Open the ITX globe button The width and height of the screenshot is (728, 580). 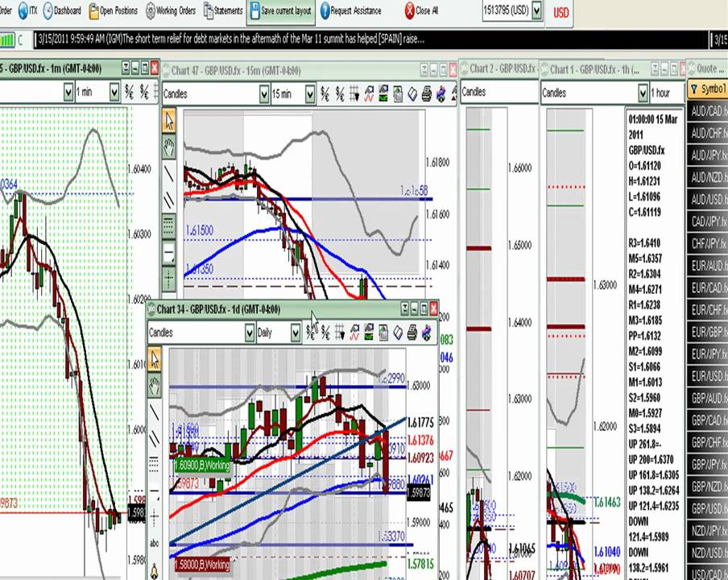27,10
